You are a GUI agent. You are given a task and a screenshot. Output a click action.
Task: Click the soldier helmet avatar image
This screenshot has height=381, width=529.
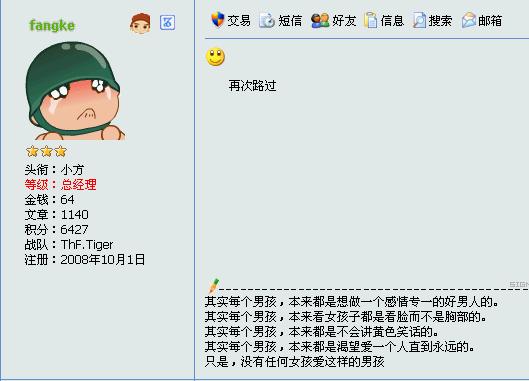(75, 90)
